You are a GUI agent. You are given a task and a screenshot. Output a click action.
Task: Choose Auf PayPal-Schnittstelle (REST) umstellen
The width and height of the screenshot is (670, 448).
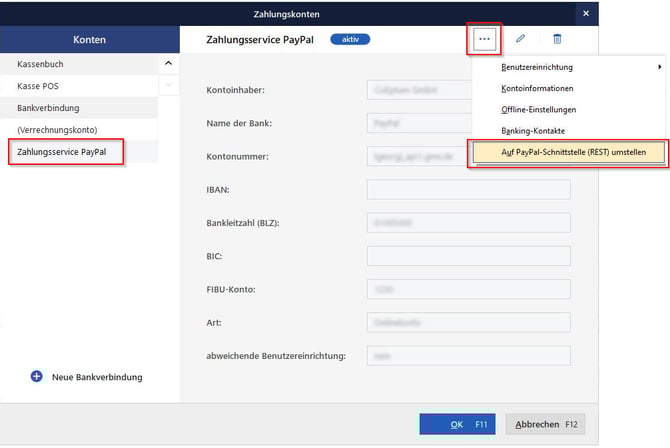(569, 152)
